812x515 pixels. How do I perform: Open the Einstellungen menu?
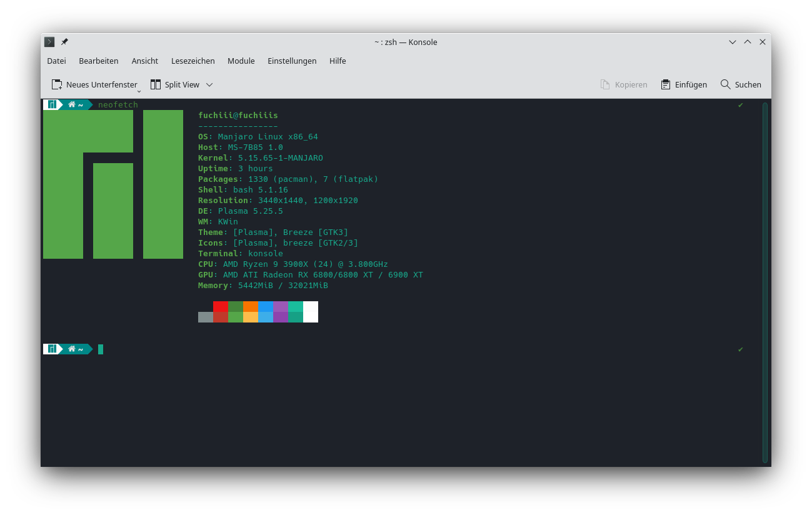[292, 61]
